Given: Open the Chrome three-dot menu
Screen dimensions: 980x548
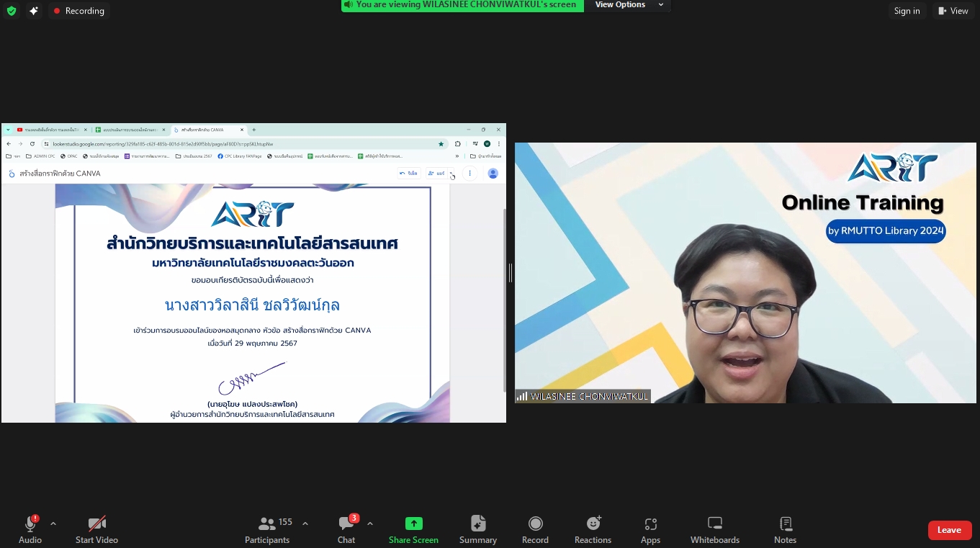Looking at the screenshot, I should click(x=499, y=143).
